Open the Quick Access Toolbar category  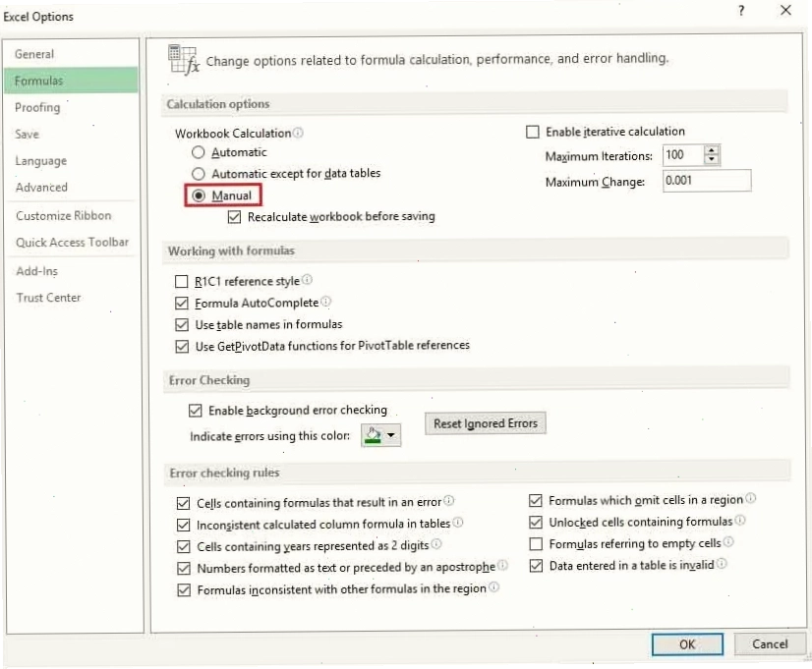[x=72, y=242]
